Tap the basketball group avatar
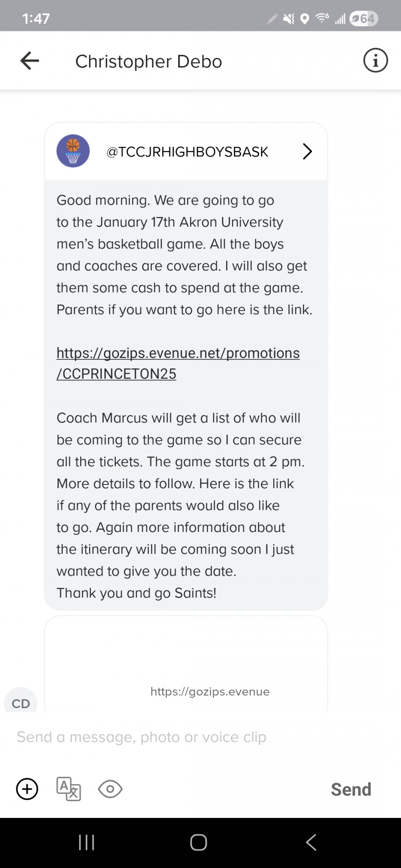401x868 pixels. pos(73,151)
